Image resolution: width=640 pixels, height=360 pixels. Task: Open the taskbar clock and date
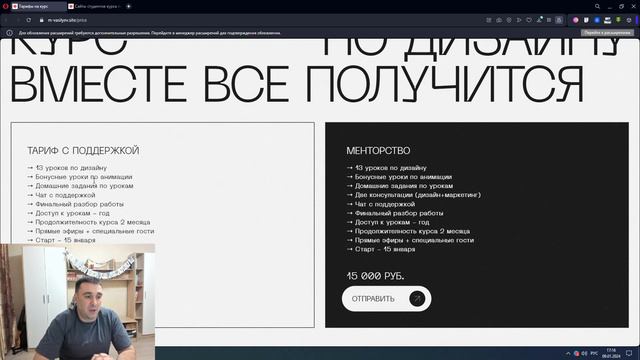point(611,353)
